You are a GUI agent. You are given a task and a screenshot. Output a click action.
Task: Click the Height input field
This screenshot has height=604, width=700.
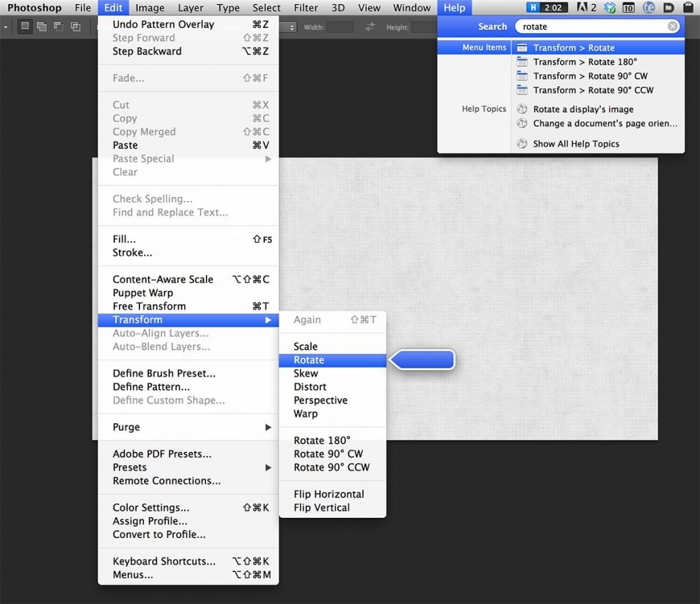click(423, 27)
